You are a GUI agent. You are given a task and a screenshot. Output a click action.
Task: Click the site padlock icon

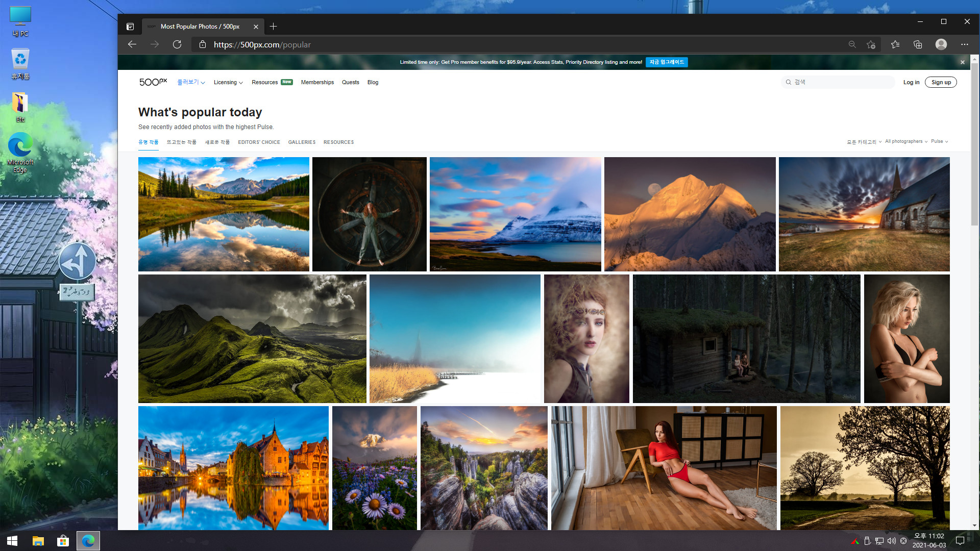[x=203, y=44]
